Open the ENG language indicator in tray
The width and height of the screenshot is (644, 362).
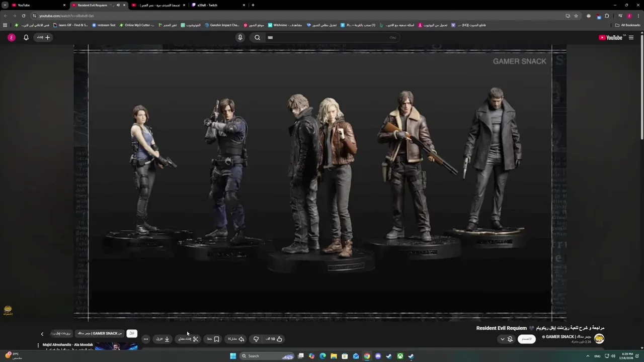point(597,356)
